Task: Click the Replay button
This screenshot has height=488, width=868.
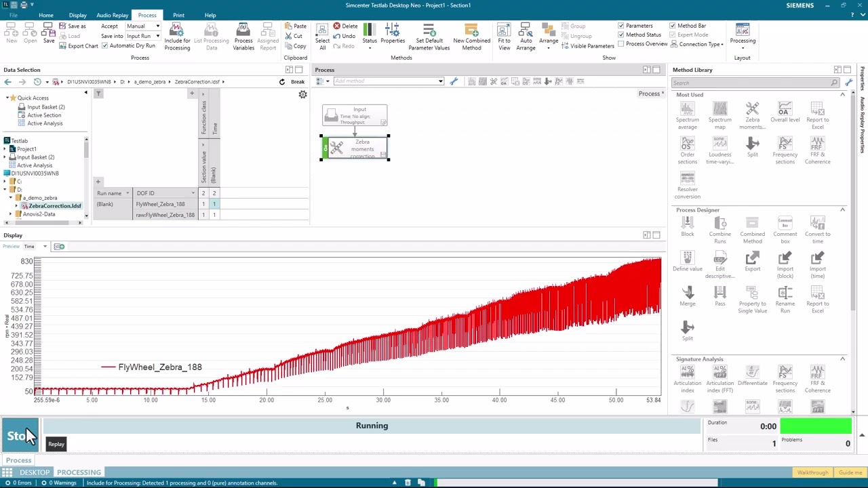Action: tap(56, 444)
